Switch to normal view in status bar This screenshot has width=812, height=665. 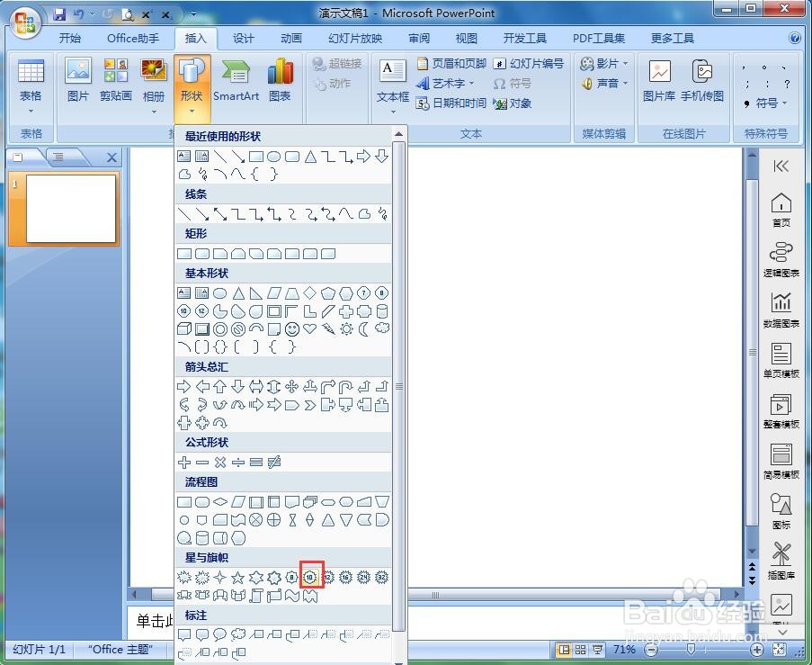[x=564, y=650]
